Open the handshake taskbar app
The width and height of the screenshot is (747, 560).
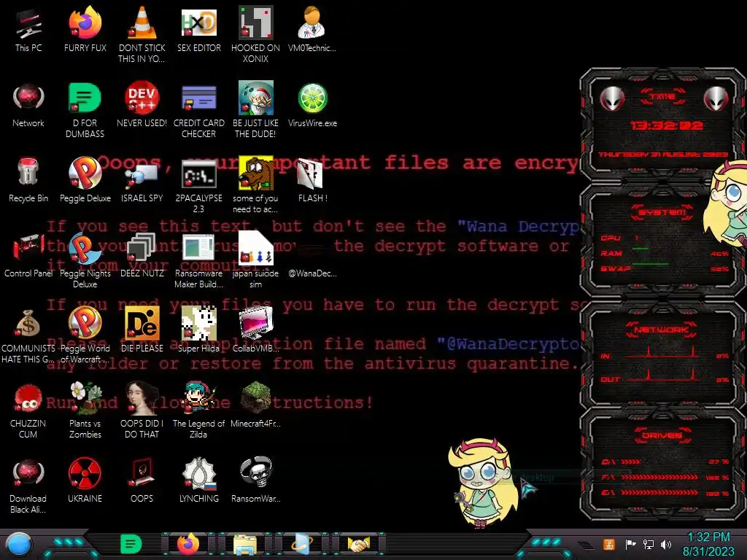[x=359, y=544]
